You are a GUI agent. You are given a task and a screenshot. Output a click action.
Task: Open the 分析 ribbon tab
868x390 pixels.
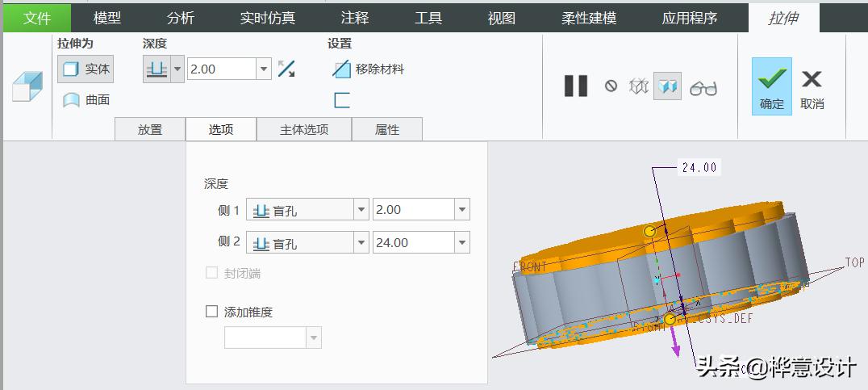[181, 18]
